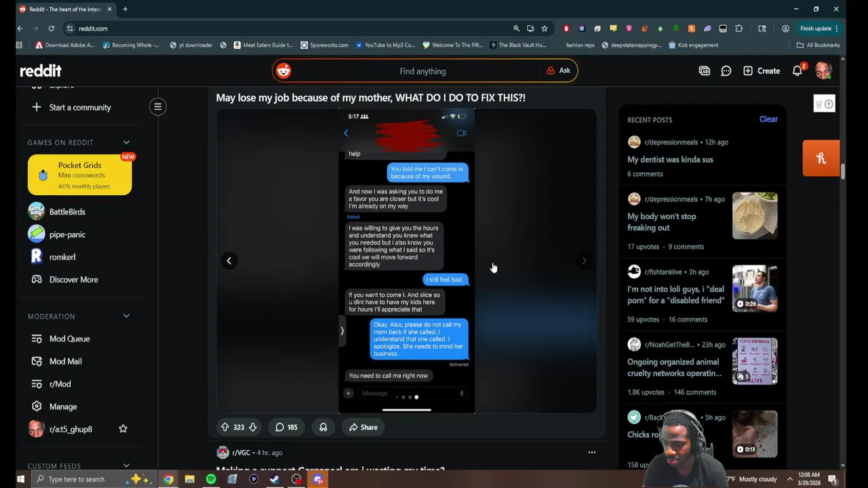
Task: Click the Finish update button
Action: click(819, 28)
